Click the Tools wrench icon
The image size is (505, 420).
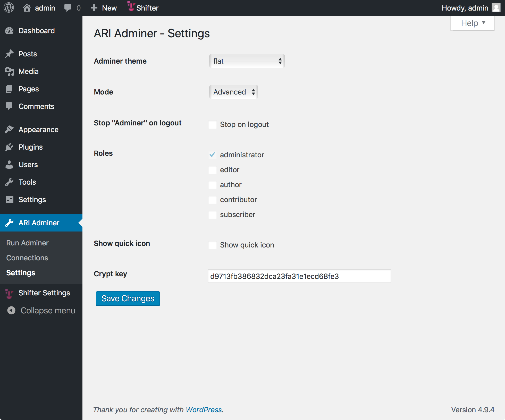click(x=9, y=182)
